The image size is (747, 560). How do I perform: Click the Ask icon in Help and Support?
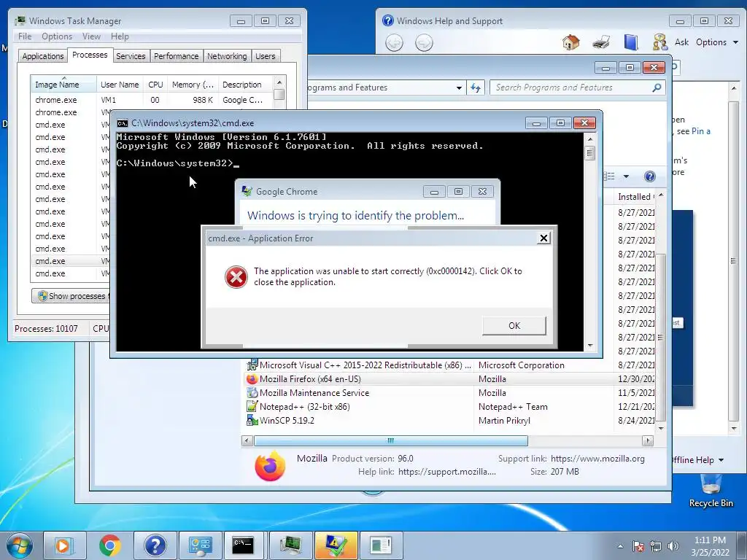pos(659,42)
